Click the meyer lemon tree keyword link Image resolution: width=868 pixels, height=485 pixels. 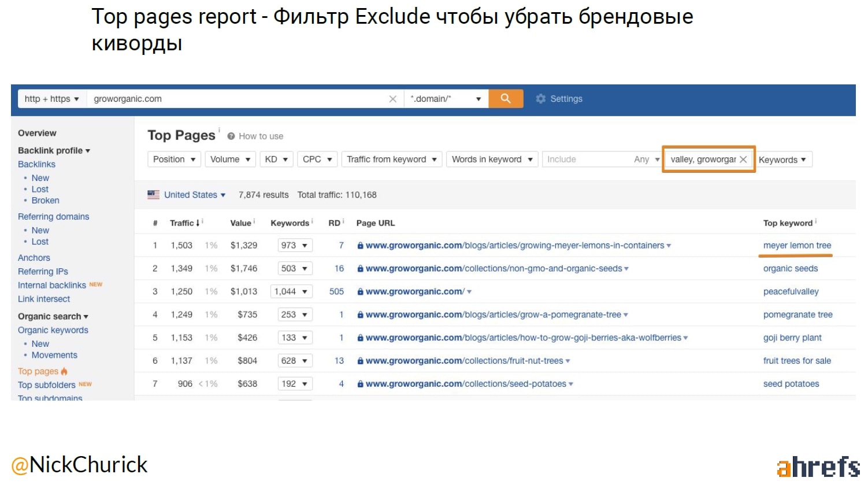click(x=797, y=246)
